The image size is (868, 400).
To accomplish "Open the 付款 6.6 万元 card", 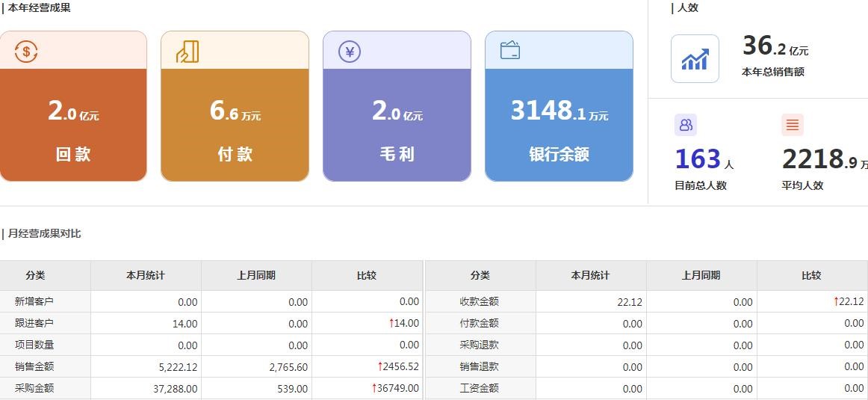I will pos(235,106).
